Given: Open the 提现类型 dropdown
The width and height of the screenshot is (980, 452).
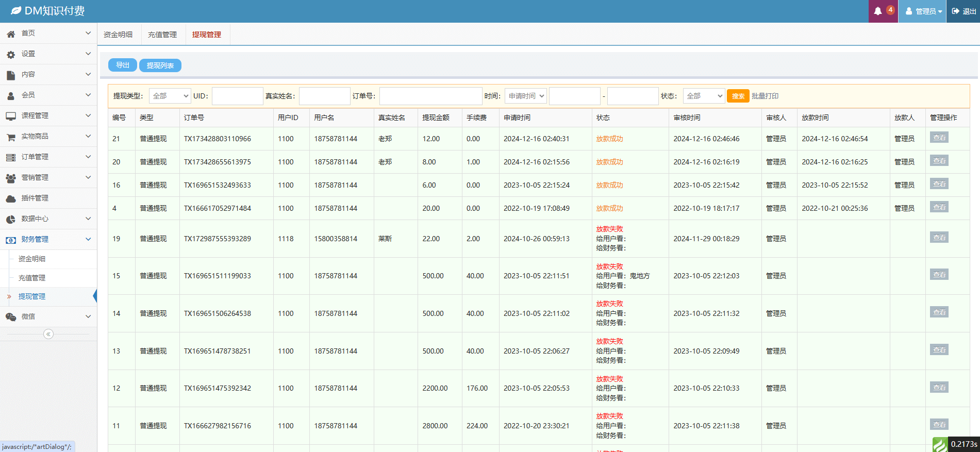Looking at the screenshot, I should tap(170, 96).
